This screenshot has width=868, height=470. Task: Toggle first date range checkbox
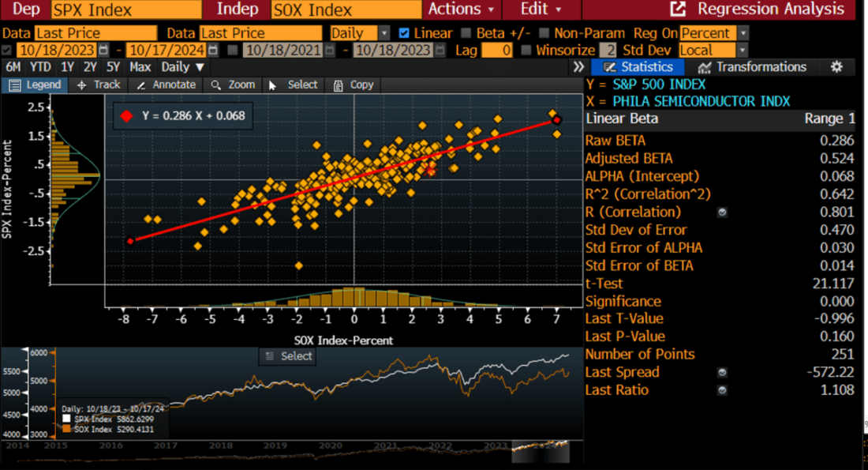7,50
